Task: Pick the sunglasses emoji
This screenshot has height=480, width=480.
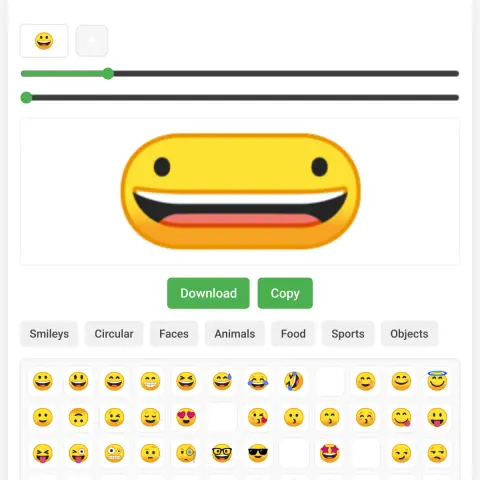Action: pos(258,453)
